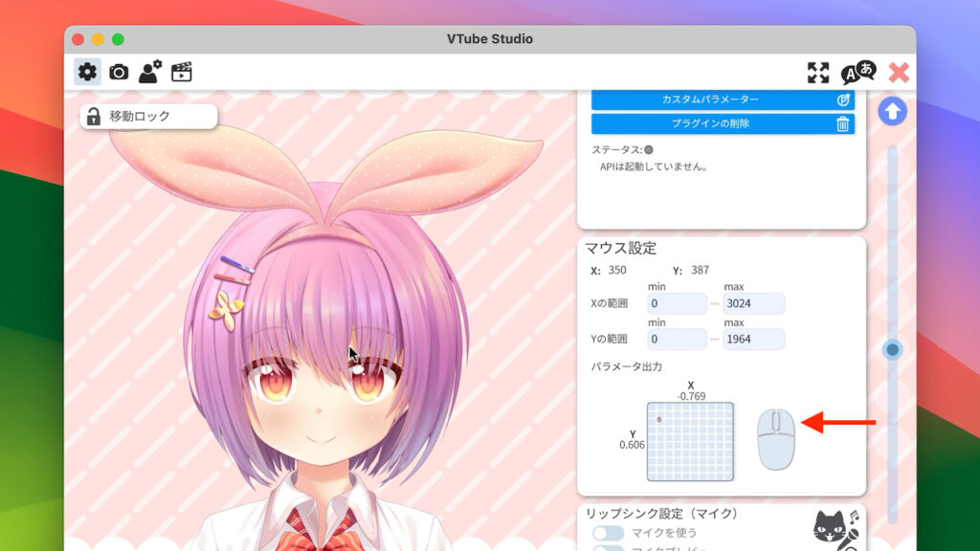Screen dimensions: 980x551
Task: Click the mouse illustration icon
Action: (775, 439)
